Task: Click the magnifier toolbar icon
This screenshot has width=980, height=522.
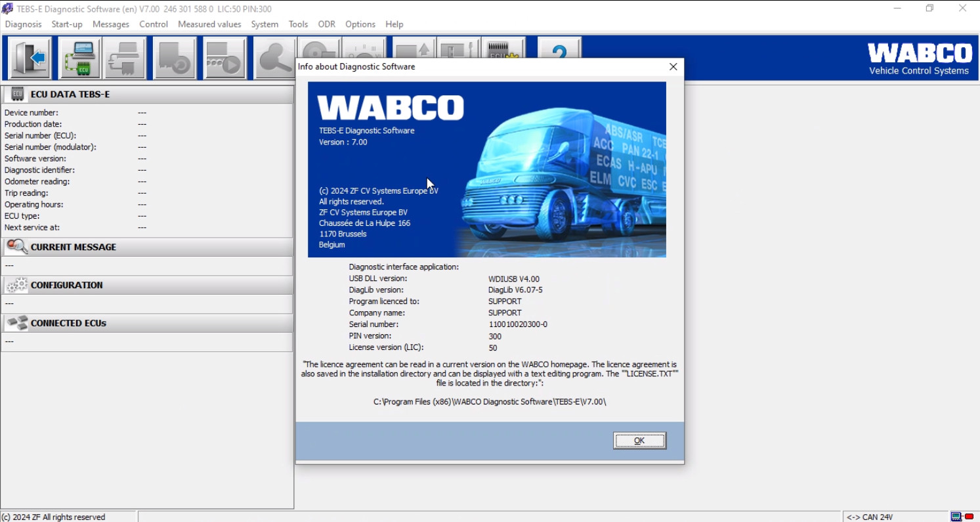Action: (274, 58)
